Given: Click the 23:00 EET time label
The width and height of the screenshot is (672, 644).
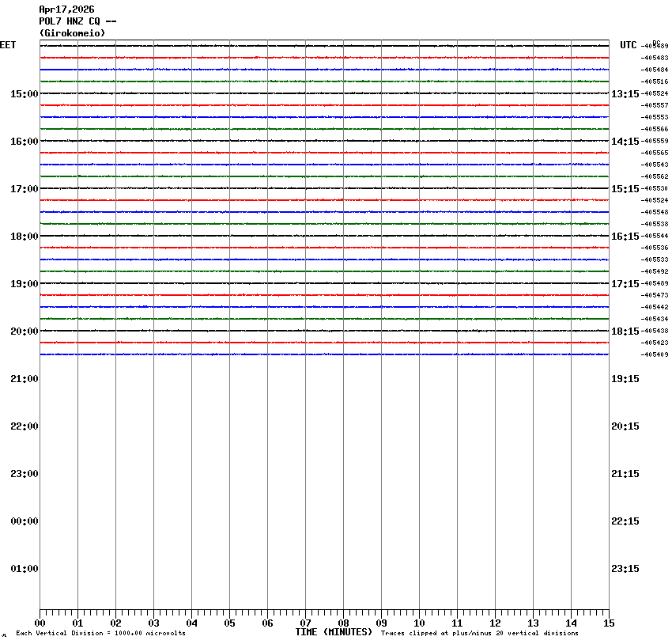Looking at the screenshot, I should point(24,474).
